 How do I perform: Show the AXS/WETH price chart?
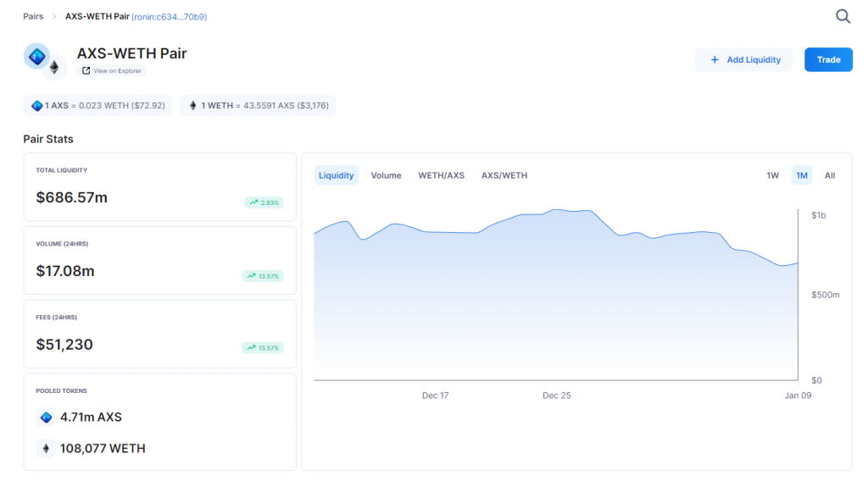tap(504, 175)
